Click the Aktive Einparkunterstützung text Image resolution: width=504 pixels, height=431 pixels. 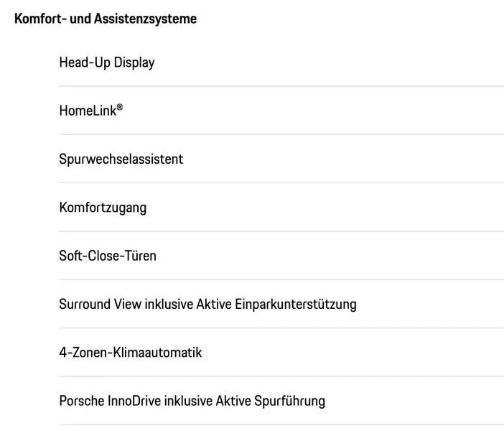(x=294, y=304)
